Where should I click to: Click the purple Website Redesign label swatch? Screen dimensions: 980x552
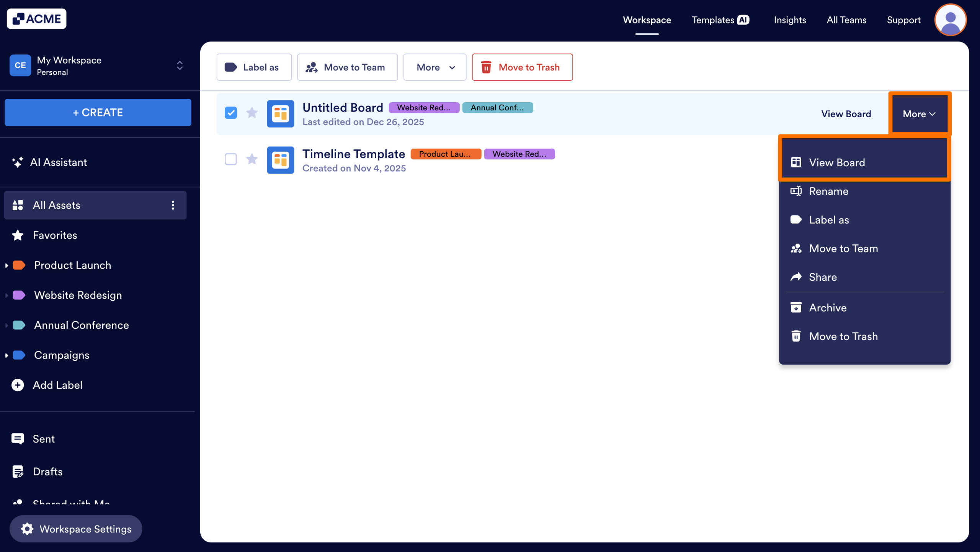pyautogui.click(x=19, y=295)
